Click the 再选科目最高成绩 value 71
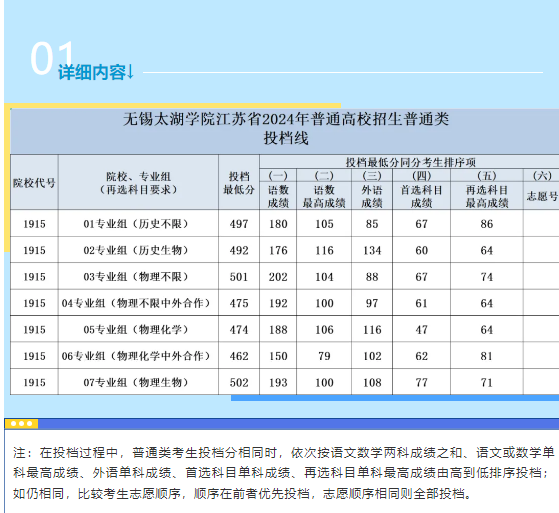The height and width of the screenshot is (513, 559). point(487,382)
